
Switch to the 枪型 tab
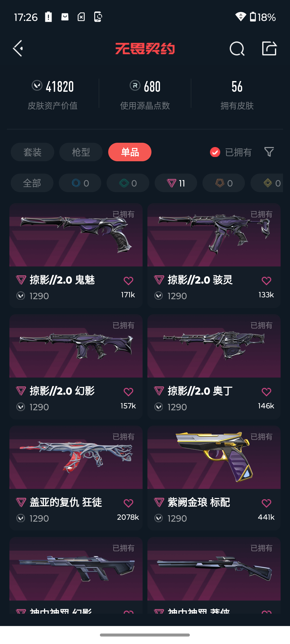81,152
